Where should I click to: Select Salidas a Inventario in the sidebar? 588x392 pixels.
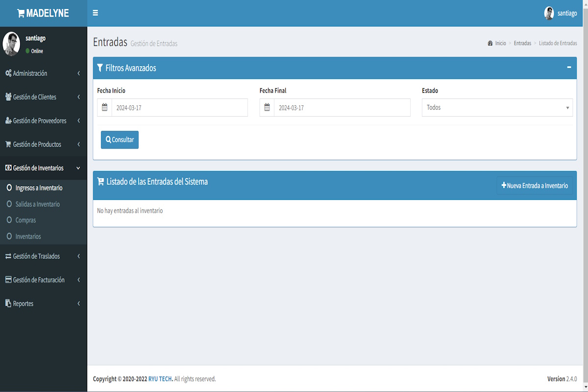37,204
